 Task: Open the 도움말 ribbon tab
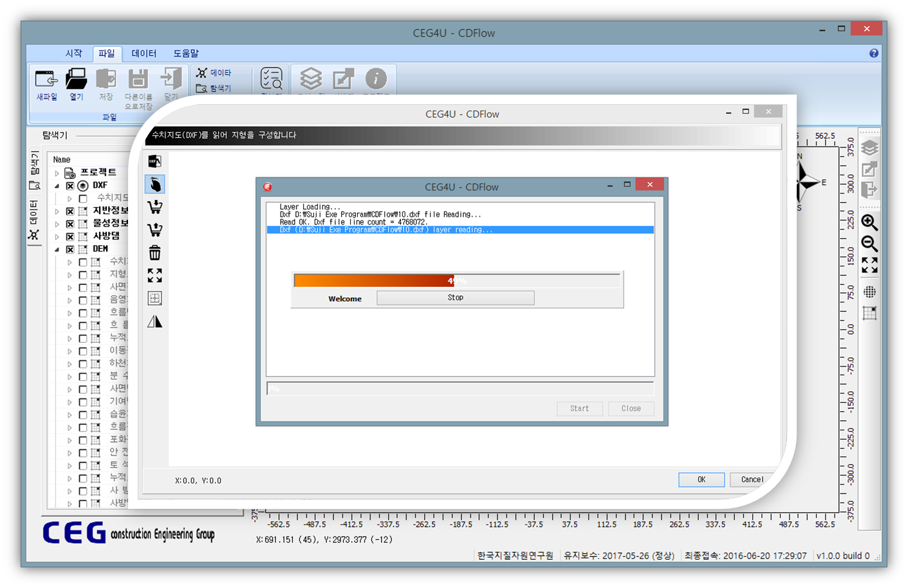click(186, 53)
